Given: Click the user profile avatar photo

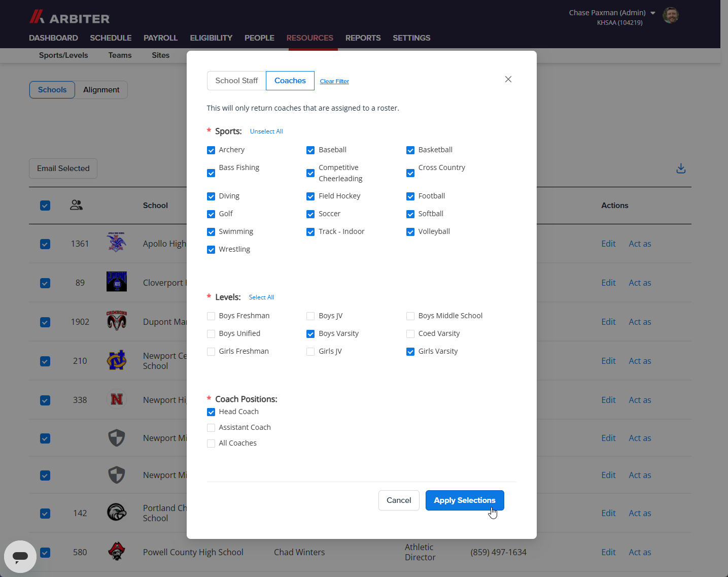Looking at the screenshot, I should [x=671, y=15].
